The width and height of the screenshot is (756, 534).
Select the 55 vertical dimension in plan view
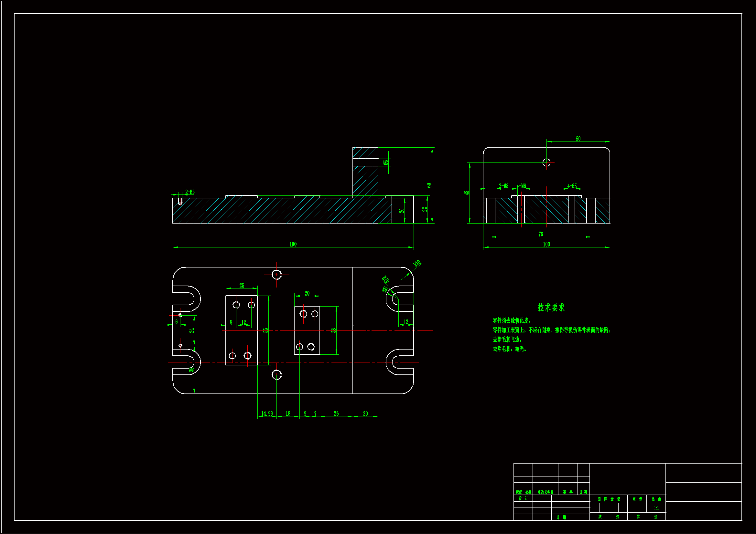click(x=265, y=330)
